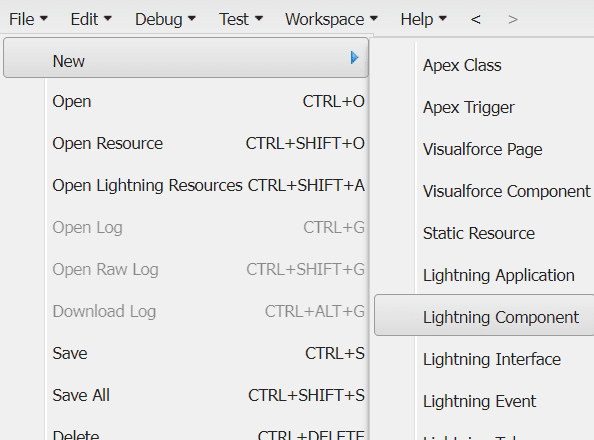
Task: Open the Workspace menu
Action: point(331,19)
